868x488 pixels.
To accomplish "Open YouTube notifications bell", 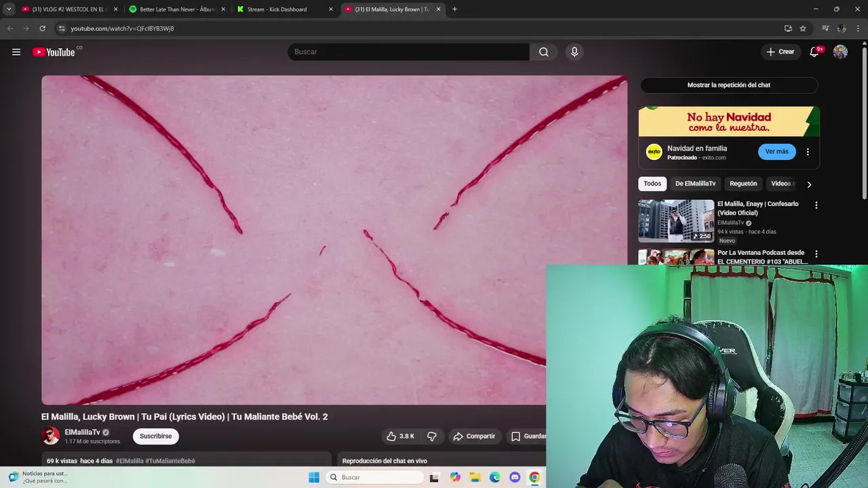I will pyautogui.click(x=814, y=52).
